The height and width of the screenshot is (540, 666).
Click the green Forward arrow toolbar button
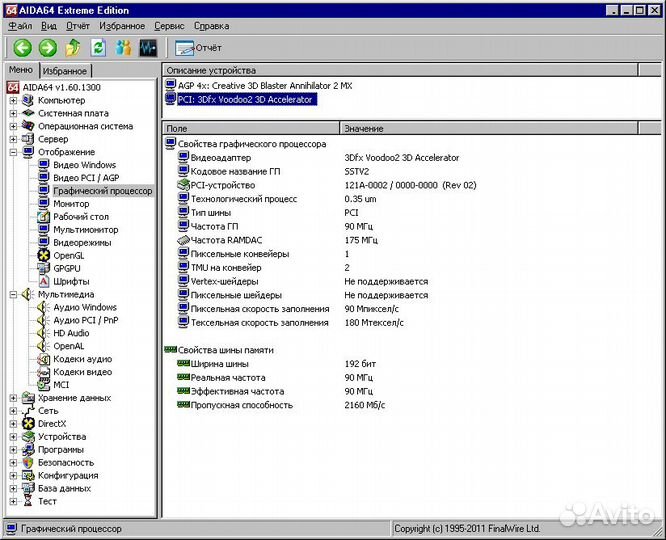tap(48, 48)
